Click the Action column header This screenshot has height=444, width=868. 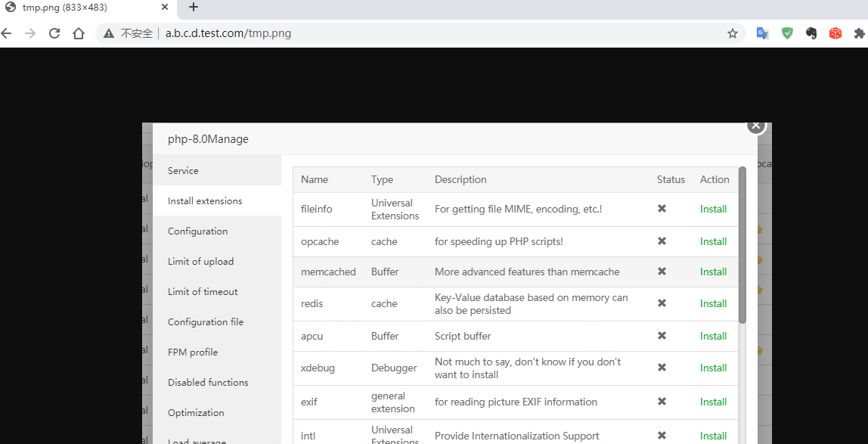tap(715, 180)
